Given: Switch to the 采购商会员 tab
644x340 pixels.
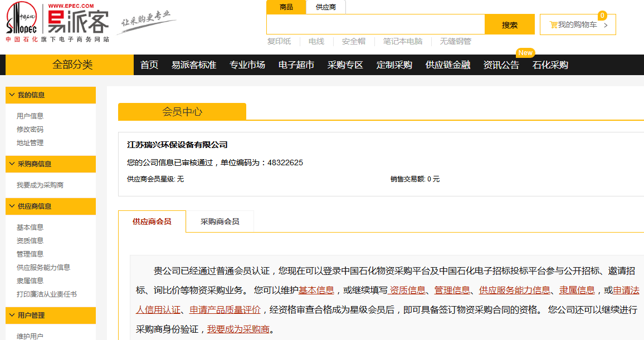Looking at the screenshot, I should (219, 221).
